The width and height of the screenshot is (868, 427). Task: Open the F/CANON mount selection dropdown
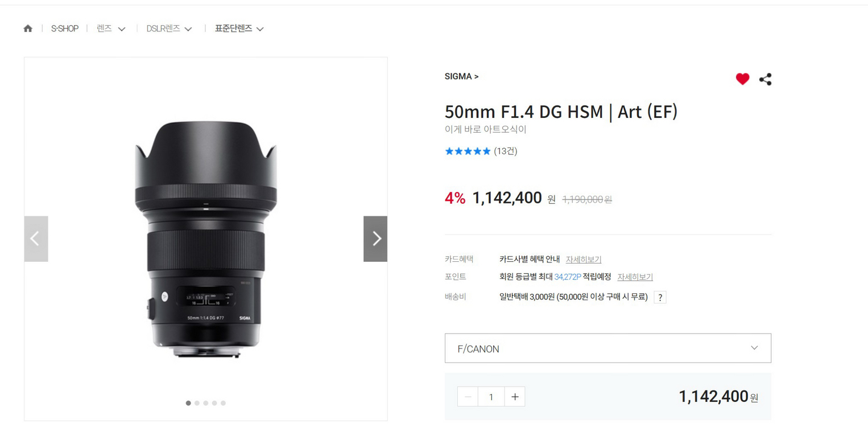607,348
